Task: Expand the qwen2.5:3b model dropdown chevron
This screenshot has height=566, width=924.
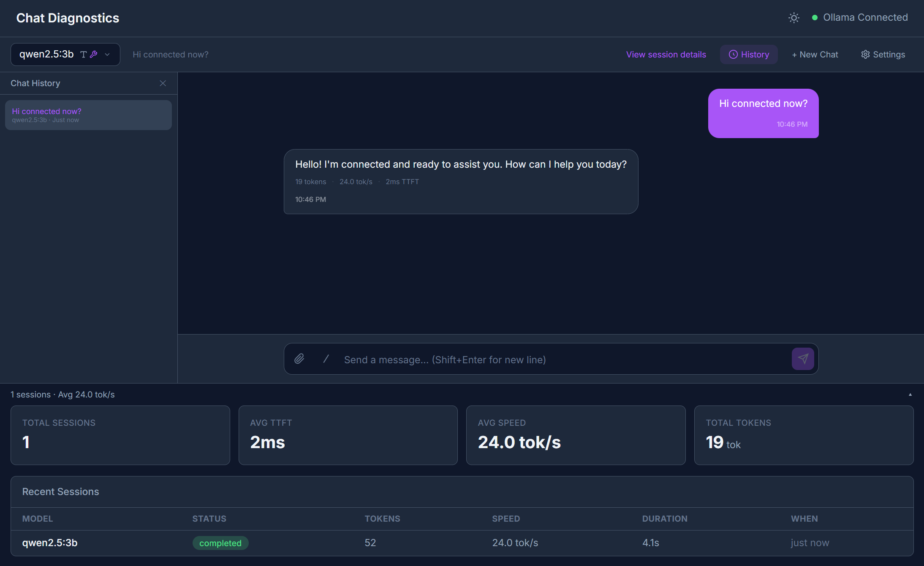Action: pos(107,55)
